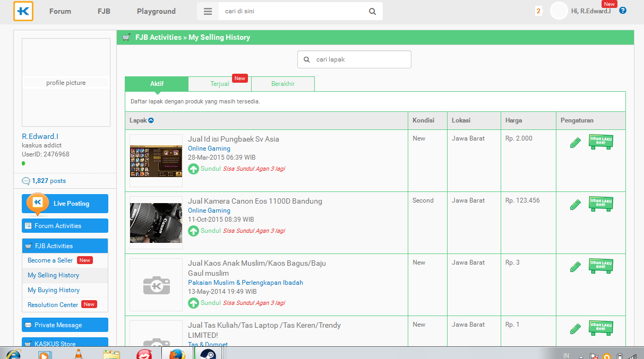Open VLC media player from taskbar
644x359 pixels.
(78, 354)
